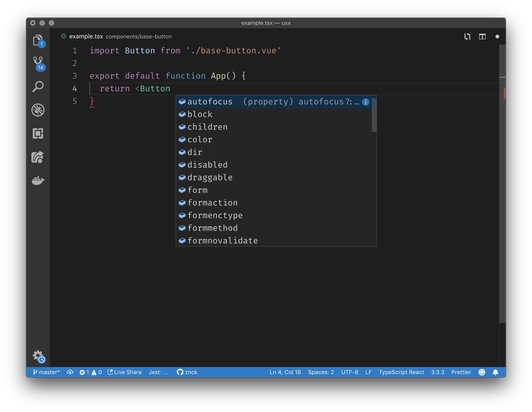Select disabled from the suggestion list
The width and height of the screenshot is (532, 412).
[207, 165]
